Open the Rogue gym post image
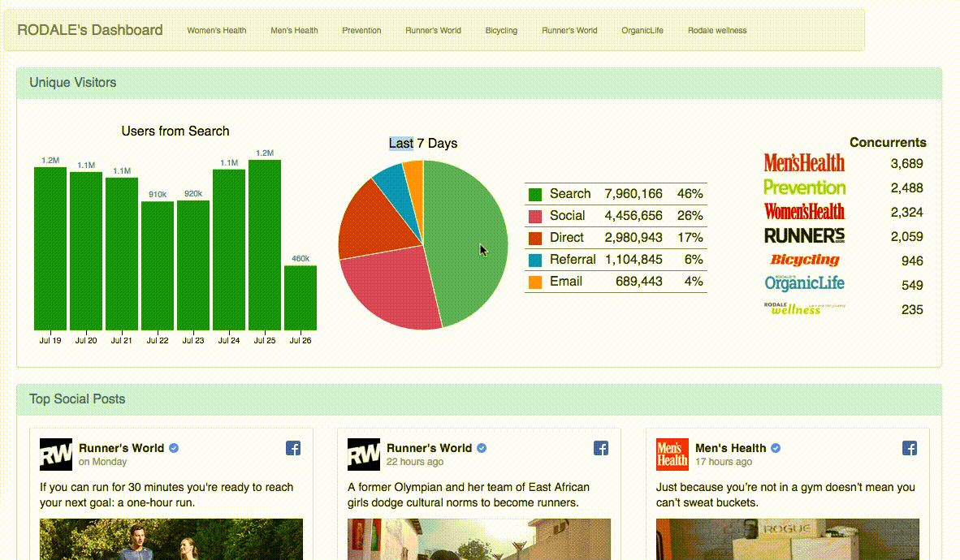960x560 pixels. click(787, 539)
